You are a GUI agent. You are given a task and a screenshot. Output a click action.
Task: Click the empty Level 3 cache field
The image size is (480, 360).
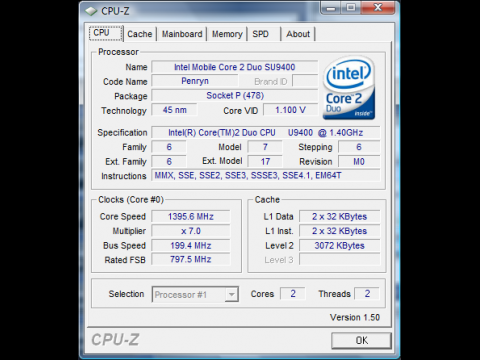click(x=340, y=259)
